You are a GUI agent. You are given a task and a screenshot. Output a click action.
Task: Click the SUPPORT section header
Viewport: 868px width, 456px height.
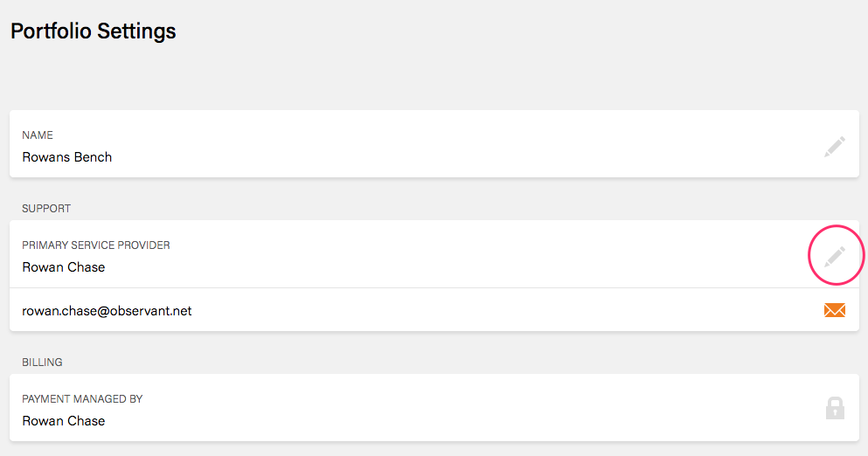point(46,209)
